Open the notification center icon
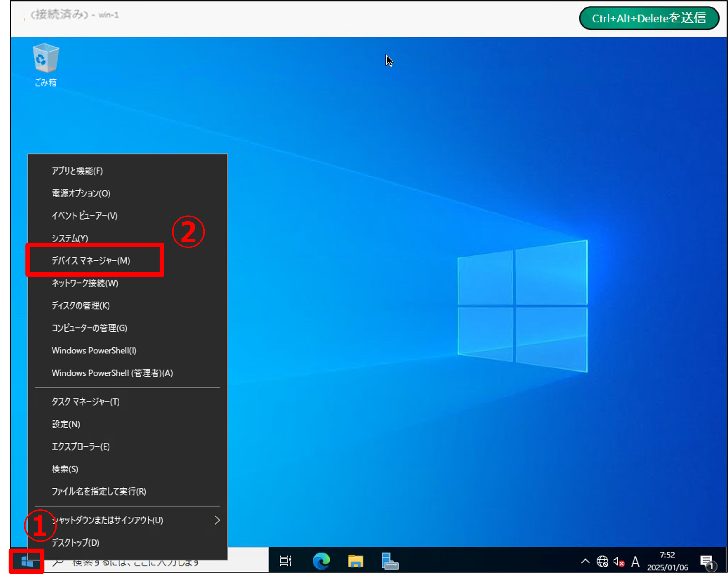728x574 pixels. (707, 561)
